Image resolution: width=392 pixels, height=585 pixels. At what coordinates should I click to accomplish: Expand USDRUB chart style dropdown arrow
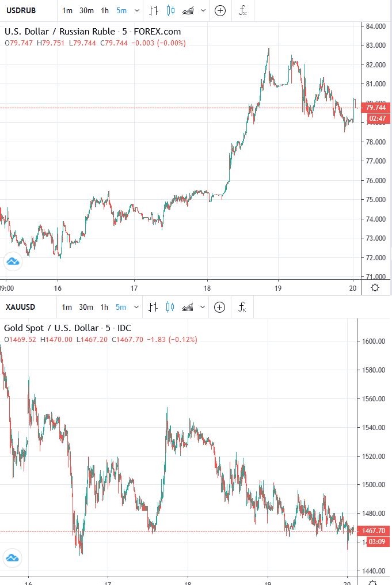(x=203, y=10)
